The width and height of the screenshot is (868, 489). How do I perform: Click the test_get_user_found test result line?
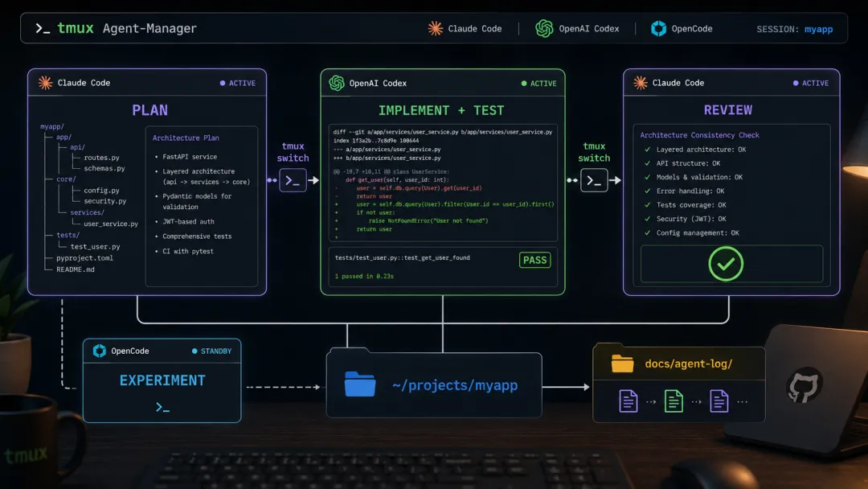pyautogui.click(x=403, y=257)
